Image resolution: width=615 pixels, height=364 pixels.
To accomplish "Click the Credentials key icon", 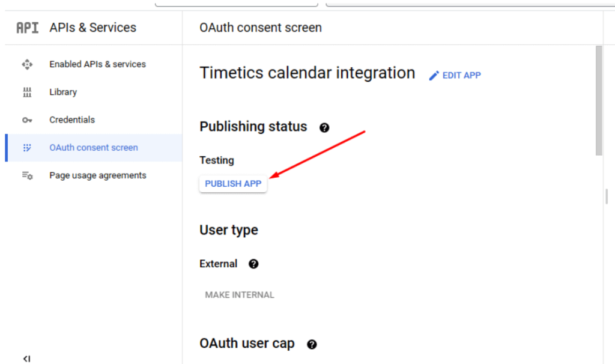I will coord(27,120).
